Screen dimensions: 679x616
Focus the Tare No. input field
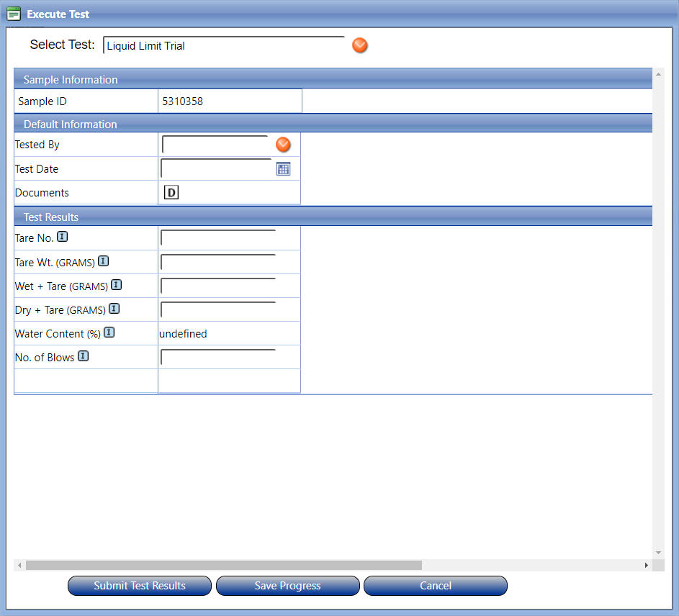[218, 238]
